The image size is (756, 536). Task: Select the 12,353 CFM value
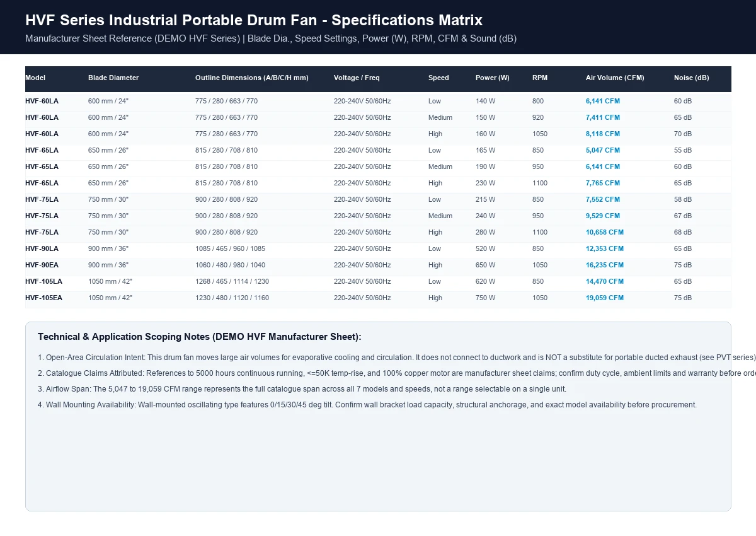pos(605,248)
